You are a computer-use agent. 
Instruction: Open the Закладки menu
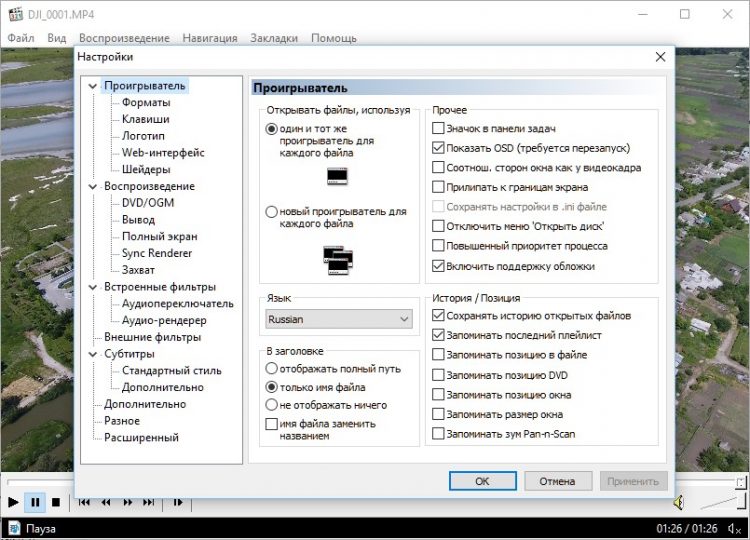(x=274, y=38)
